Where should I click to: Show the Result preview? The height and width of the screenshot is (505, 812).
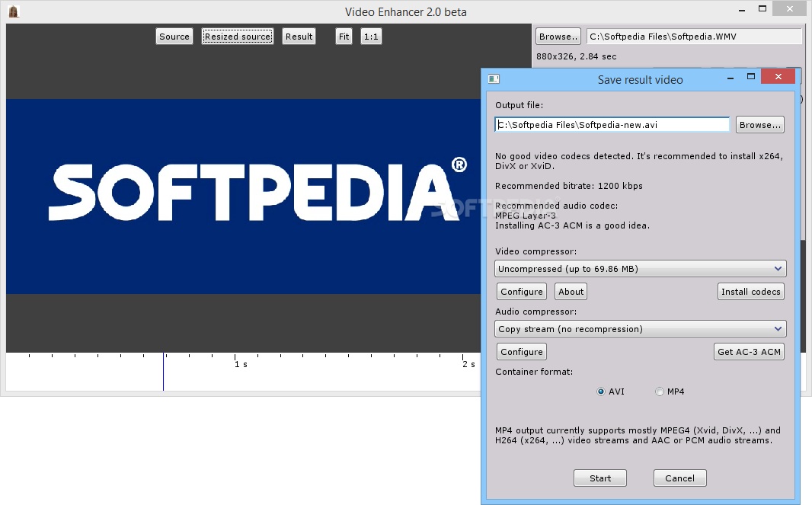[299, 37]
